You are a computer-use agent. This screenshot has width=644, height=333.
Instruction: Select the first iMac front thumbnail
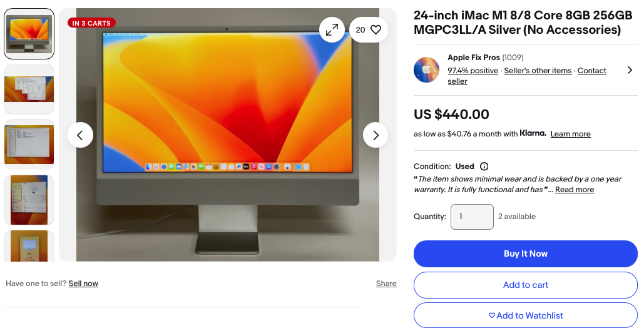click(x=29, y=34)
